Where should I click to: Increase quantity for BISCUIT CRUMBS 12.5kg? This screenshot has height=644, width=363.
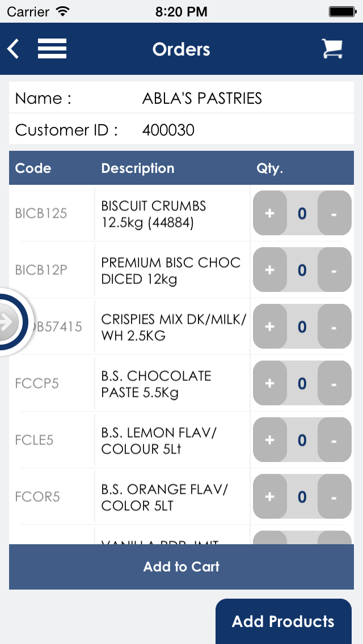[270, 213]
